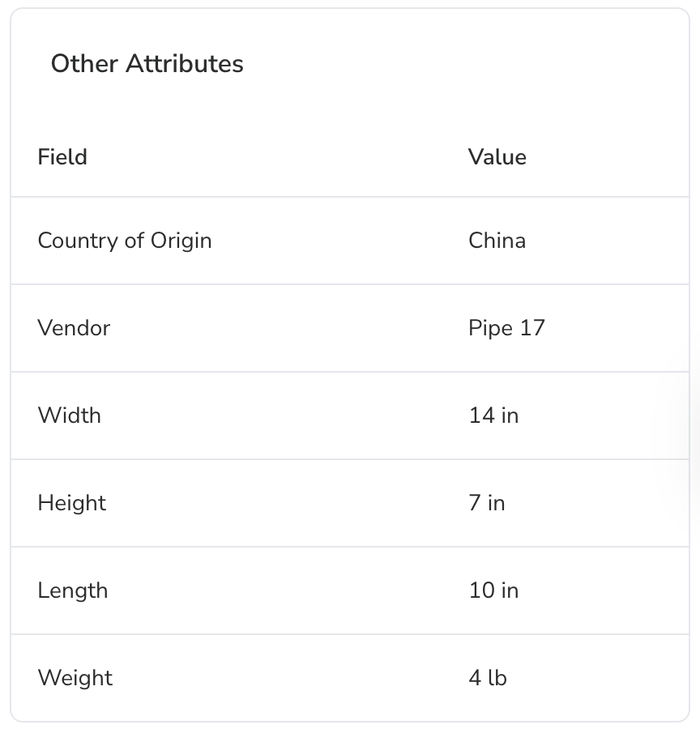Select the Vendor field label

pyautogui.click(x=74, y=328)
